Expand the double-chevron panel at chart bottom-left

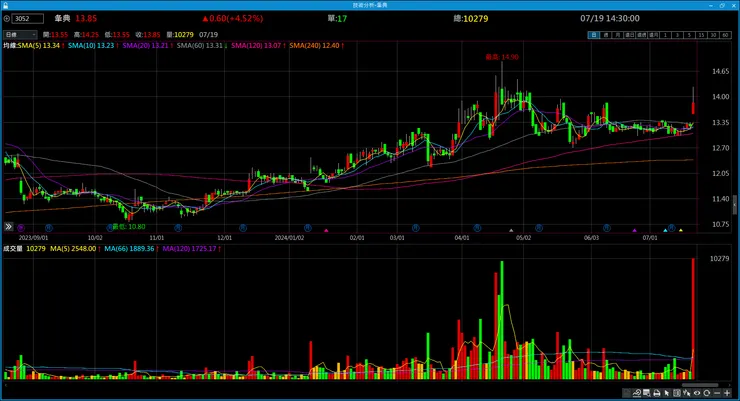point(8,227)
